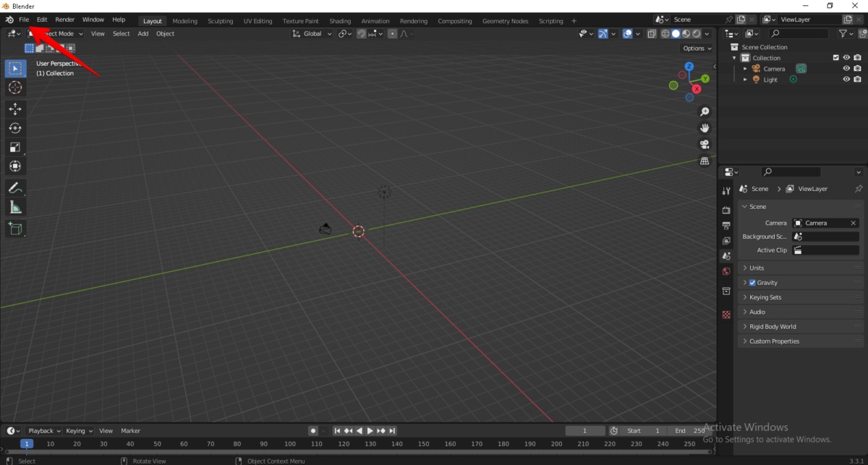
Task: Select the Cursor tool
Action: point(15,87)
